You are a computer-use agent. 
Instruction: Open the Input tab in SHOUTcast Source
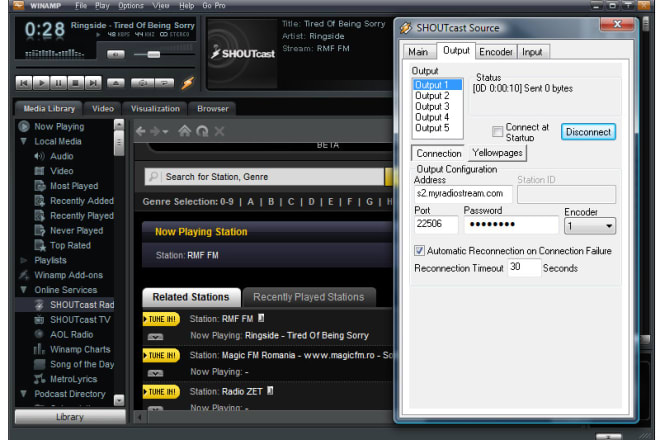point(532,52)
